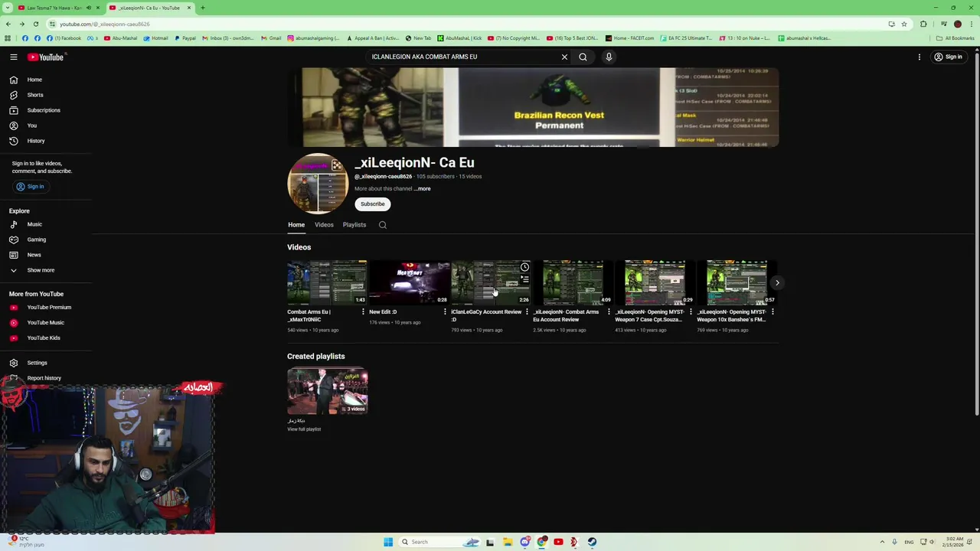Open options for Combat Arms Eu Account Review video
980x551 pixels.
pos(609,312)
